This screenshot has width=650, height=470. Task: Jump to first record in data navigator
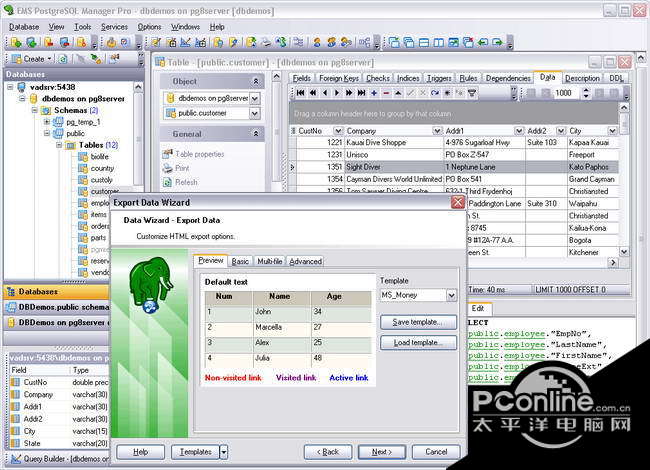tap(301, 93)
